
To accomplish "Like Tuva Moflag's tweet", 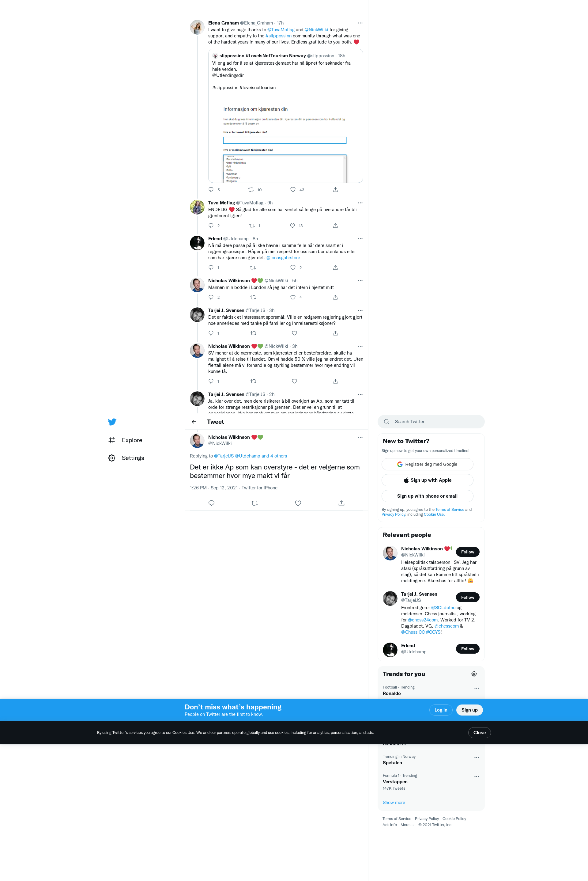I will pyautogui.click(x=292, y=226).
